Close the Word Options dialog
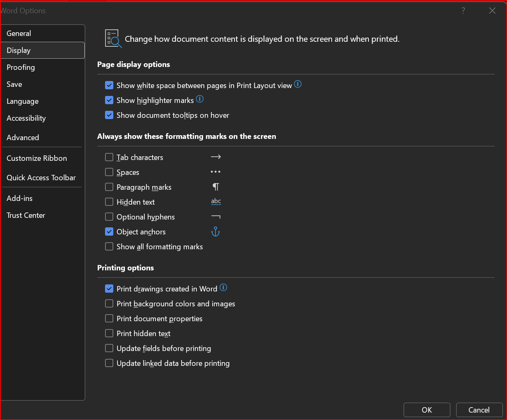The image size is (507, 420). tap(492, 11)
